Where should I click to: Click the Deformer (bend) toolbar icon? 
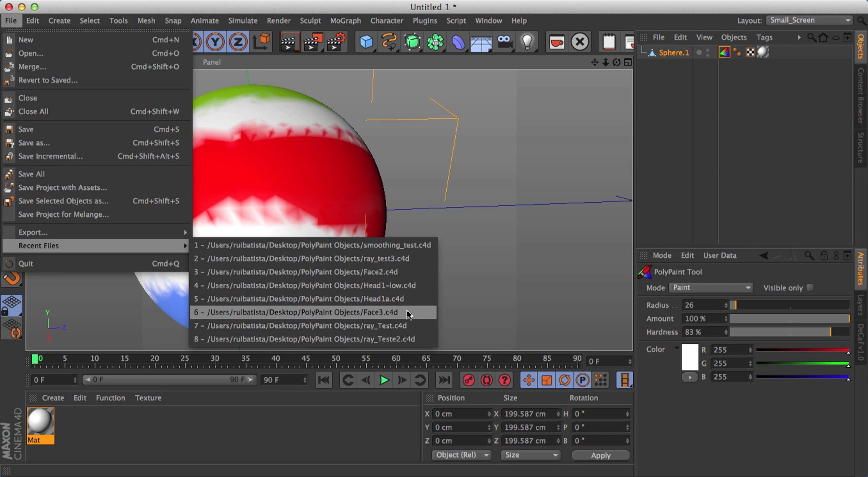click(x=458, y=42)
